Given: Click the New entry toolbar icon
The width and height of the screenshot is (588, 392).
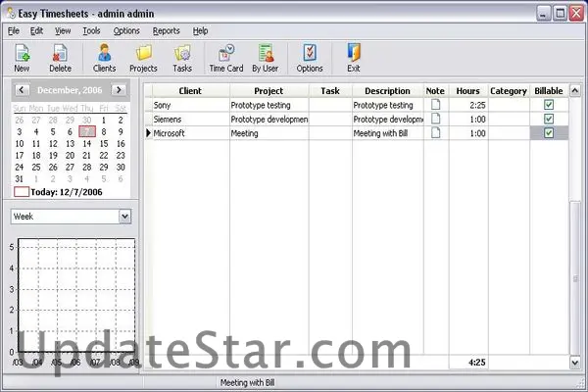Looking at the screenshot, I should click(x=22, y=53).
